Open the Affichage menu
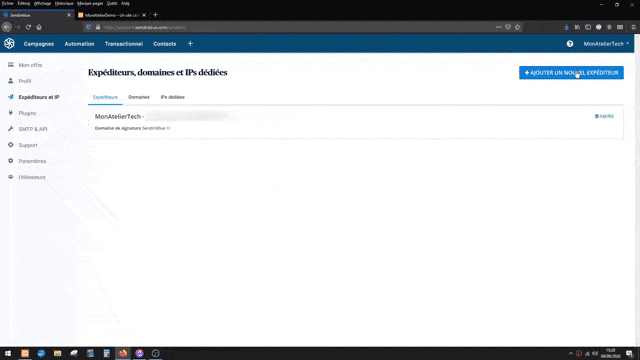Image resolution: width=640 pixels, height=360 pixels. coord(42,3)
